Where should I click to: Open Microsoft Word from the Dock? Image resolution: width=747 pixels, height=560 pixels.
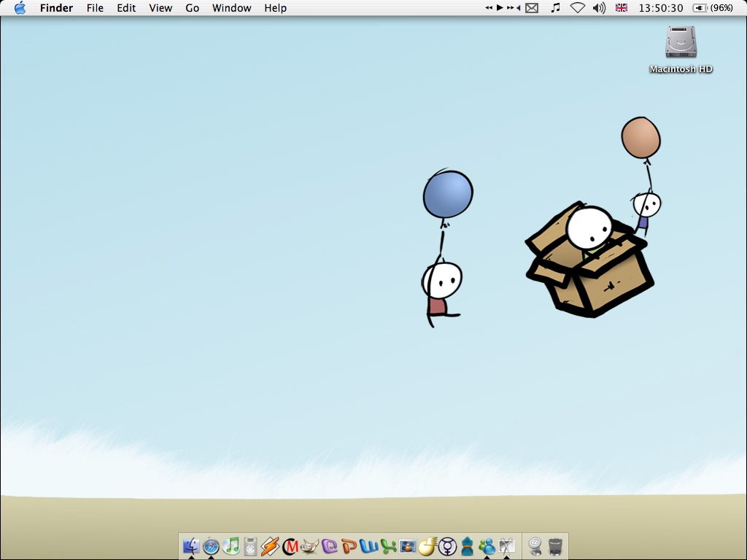click(x=369, y=545)
